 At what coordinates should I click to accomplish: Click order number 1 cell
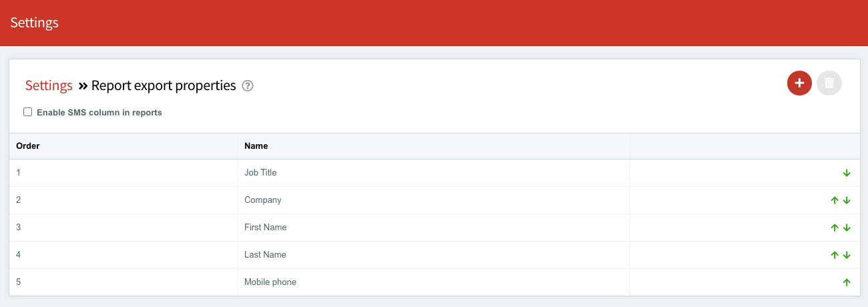[124, 173]
